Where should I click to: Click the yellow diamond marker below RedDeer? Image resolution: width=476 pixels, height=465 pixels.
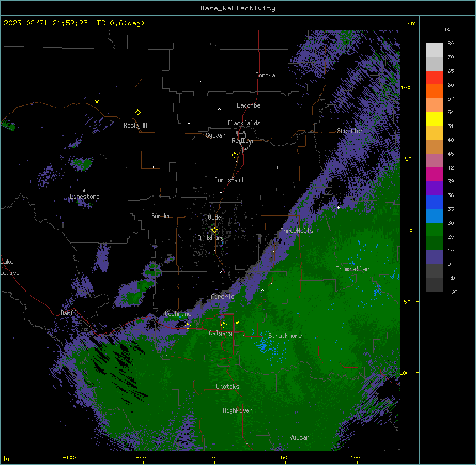[x=235, y=155]
